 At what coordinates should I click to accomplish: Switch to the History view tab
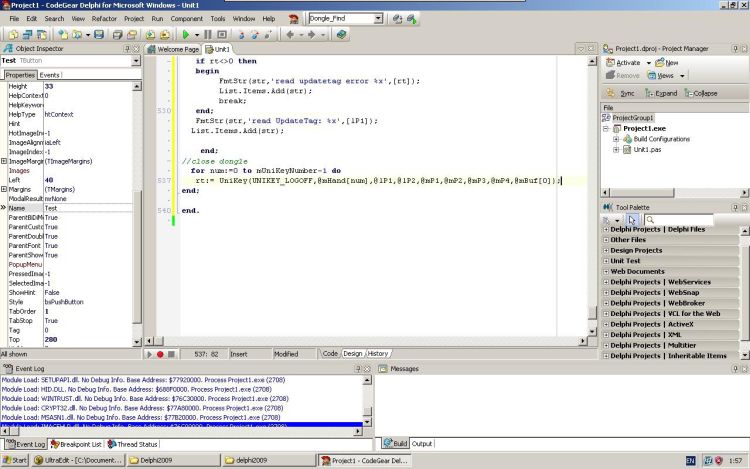pyautogui.click(x=378, y=354)
